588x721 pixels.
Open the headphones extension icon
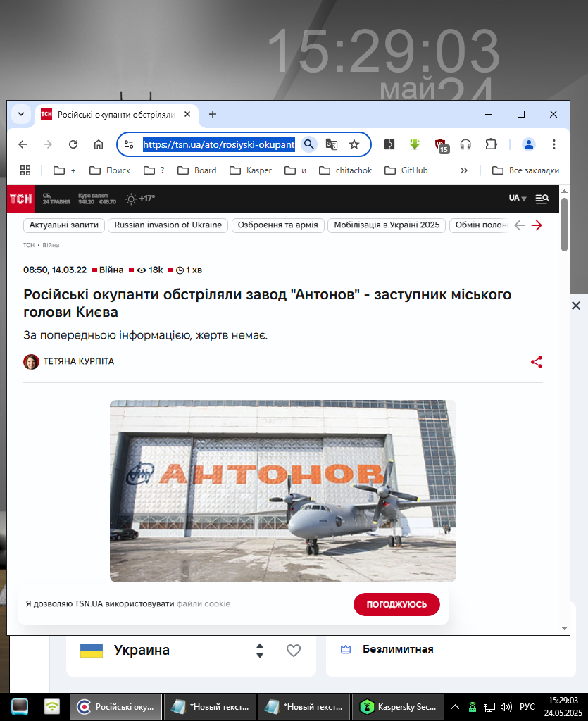tap(465, 144)
